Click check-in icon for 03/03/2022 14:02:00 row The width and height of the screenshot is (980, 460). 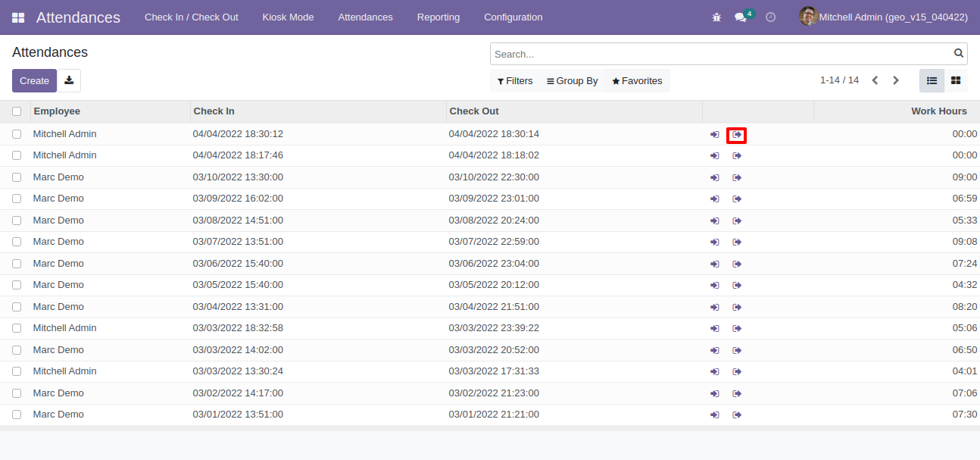click(x=715, y=351)
